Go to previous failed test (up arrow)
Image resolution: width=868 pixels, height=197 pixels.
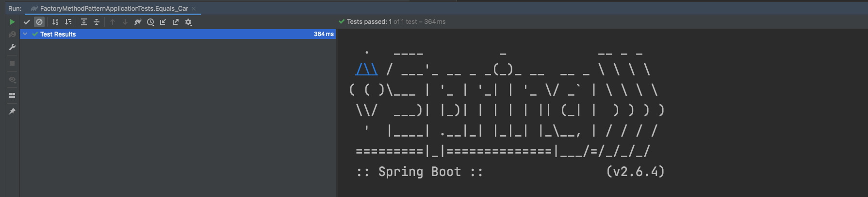(x=113, y=22)
